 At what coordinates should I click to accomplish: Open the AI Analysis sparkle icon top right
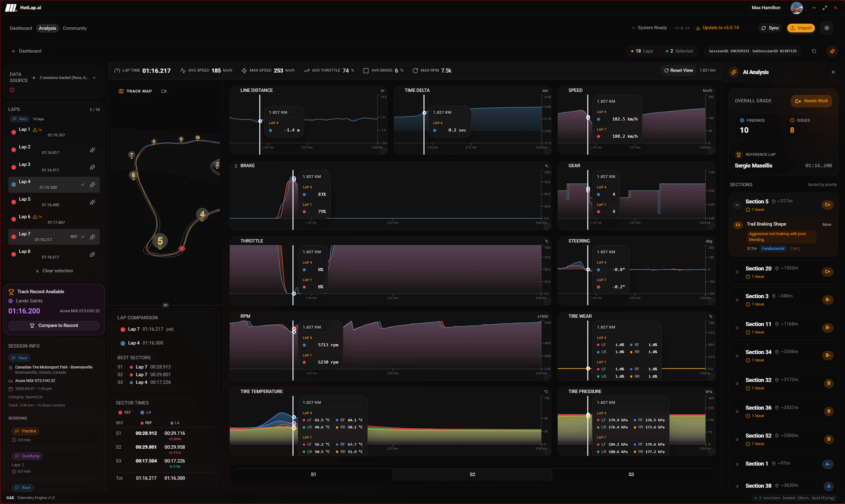(x=833, y=51)
